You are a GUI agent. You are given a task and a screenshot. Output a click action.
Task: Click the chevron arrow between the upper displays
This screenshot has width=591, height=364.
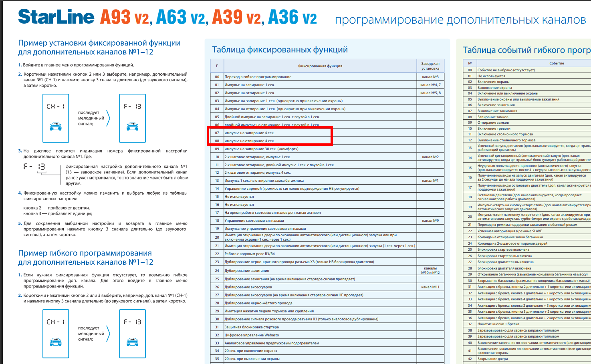108,118
